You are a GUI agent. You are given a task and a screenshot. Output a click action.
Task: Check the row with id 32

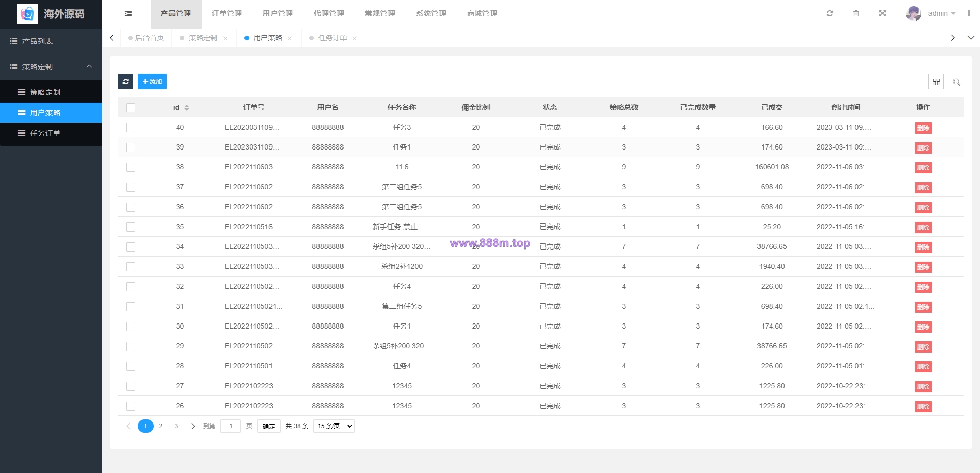[131, 287]
